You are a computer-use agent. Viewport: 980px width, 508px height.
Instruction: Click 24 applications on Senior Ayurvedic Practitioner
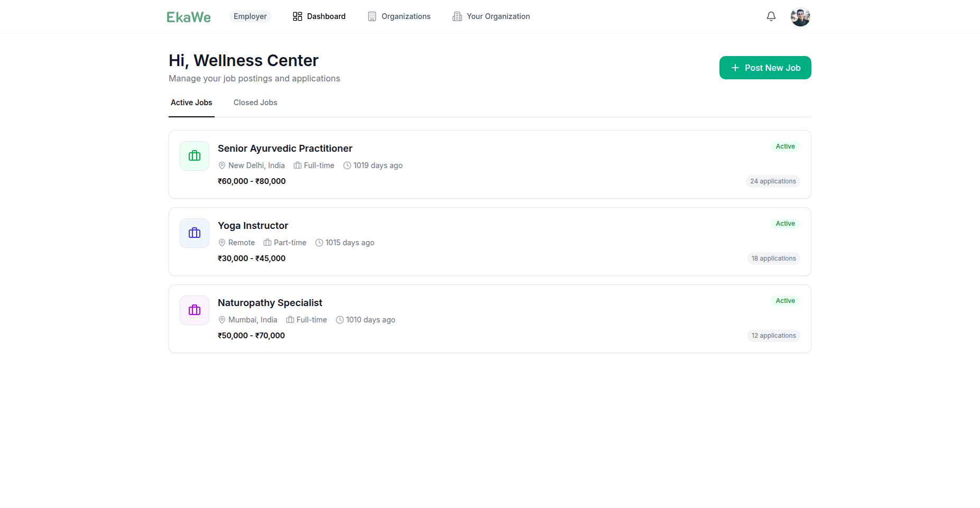pyautogui.click(x=772, y=181)
